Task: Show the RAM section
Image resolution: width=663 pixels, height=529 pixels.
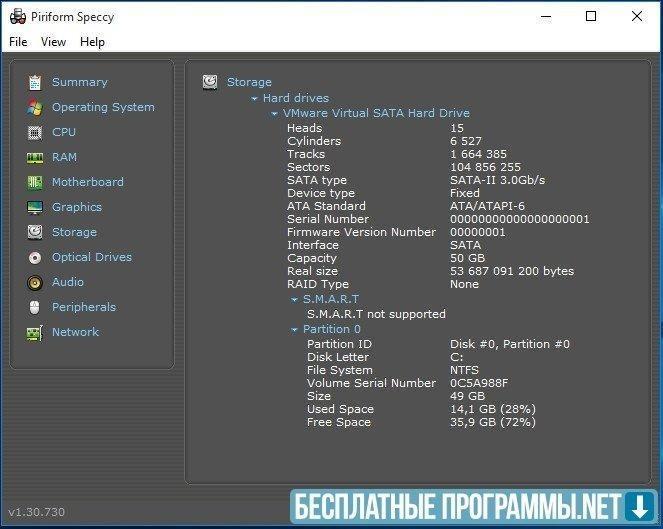Action: coord(64,157)
